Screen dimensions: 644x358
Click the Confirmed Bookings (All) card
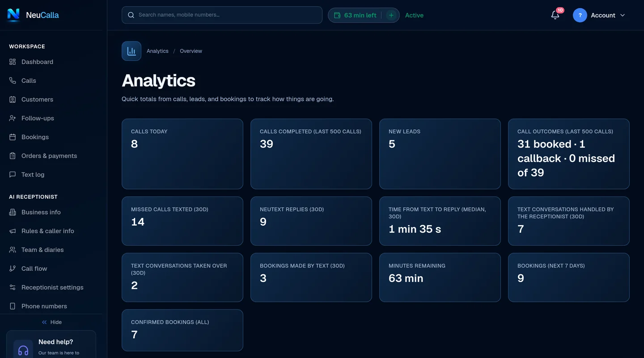point(182,330)
